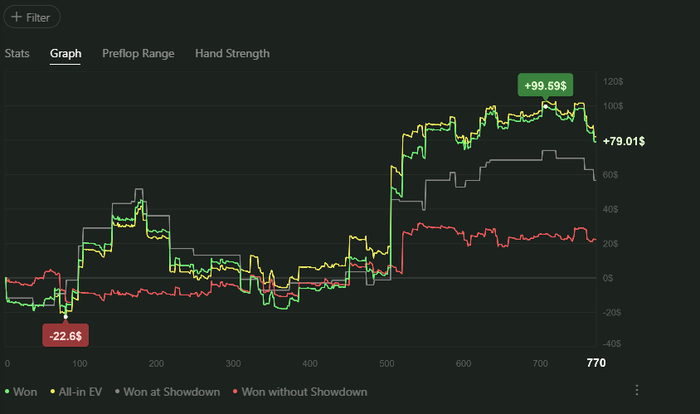Open the three-dot graph options menu
This screenshot has height=414, width=700.
(637, 390)
